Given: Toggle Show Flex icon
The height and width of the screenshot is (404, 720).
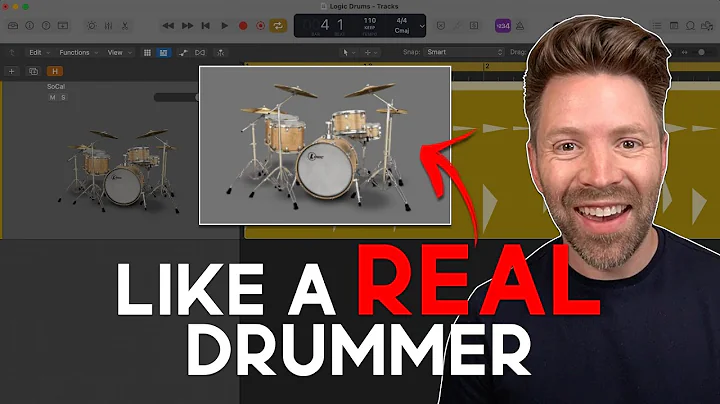Looking at the screenshot, I should point(200,53).
